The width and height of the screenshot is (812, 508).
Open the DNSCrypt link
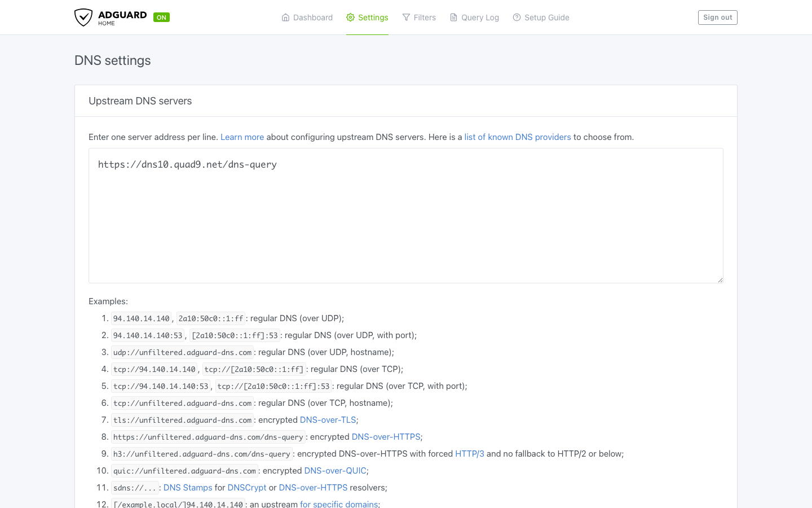point(247,488)
